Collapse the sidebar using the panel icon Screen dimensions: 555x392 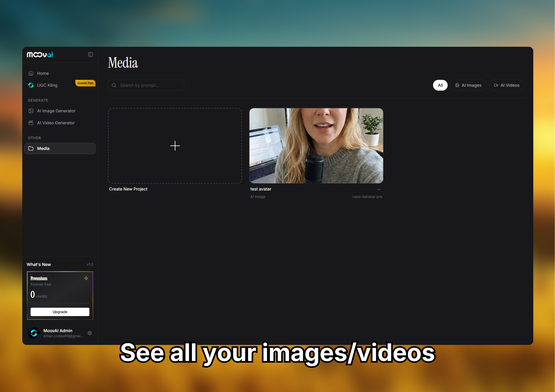coord(91,55)
